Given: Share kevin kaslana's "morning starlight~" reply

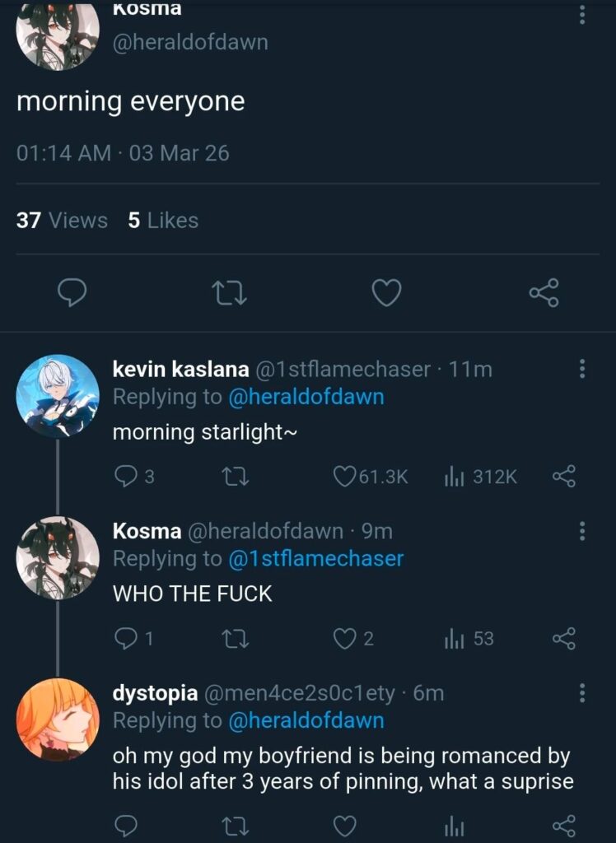Looking at the screenshot, I should tap(563, 476).
